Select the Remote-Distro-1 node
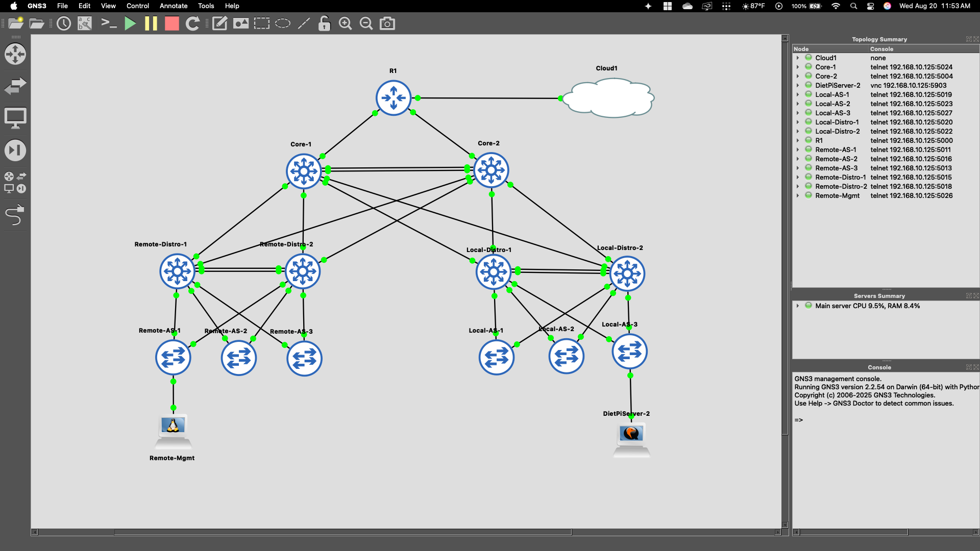Image resolution: width=980 pixels, height=551 pixels. (x=177, y=271)
